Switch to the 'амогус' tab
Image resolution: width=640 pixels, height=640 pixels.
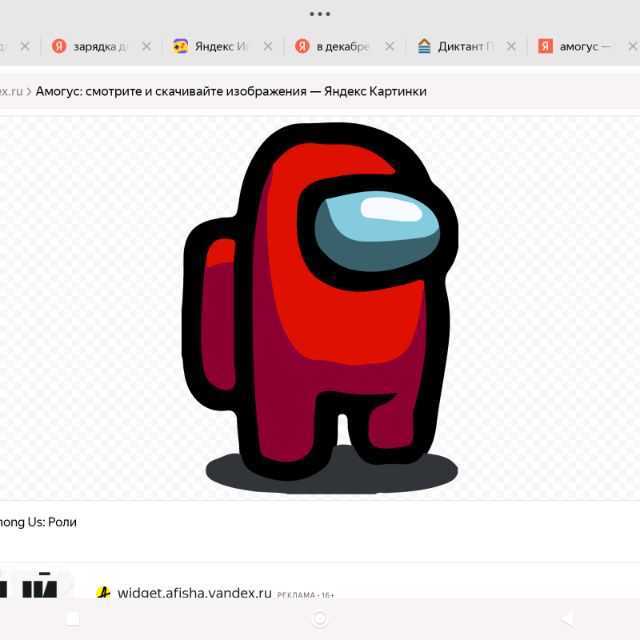pyautogui.click(x=584, y=47)
